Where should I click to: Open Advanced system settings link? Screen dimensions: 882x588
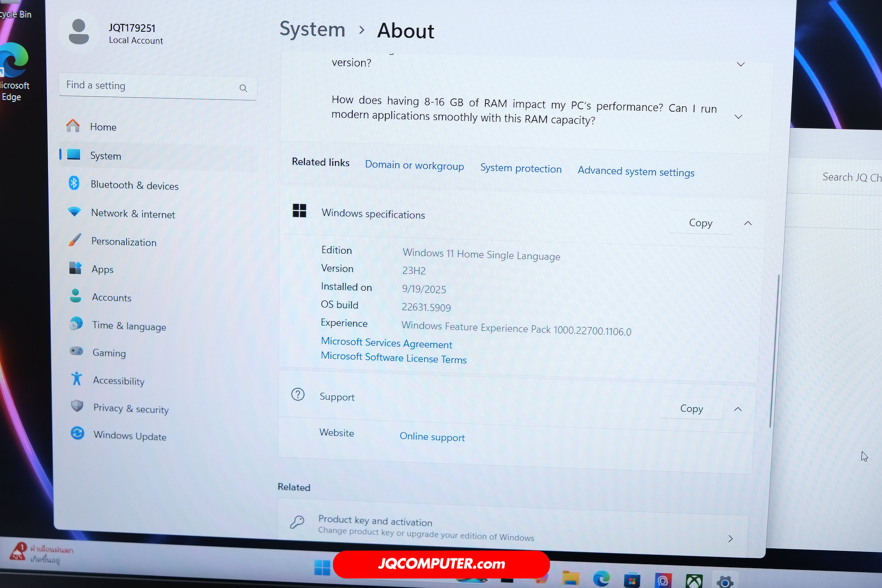(x=636, y=172)
